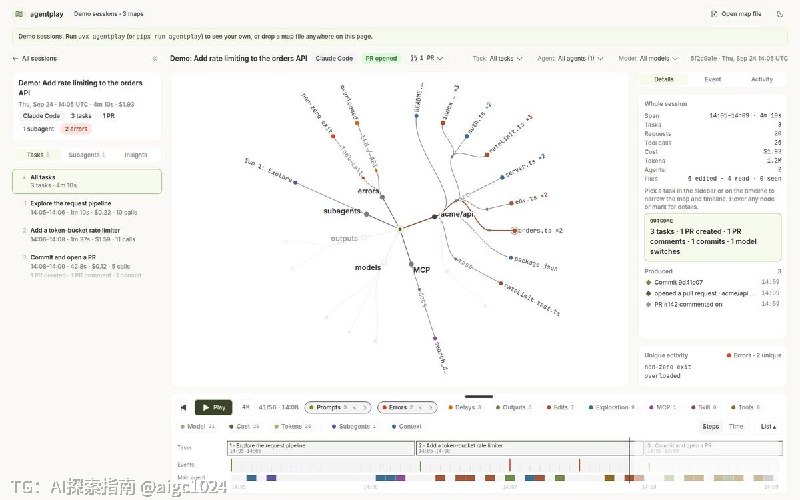800x500 pixels.
Task: Toggle the Model lane filter
Action: 198,427
